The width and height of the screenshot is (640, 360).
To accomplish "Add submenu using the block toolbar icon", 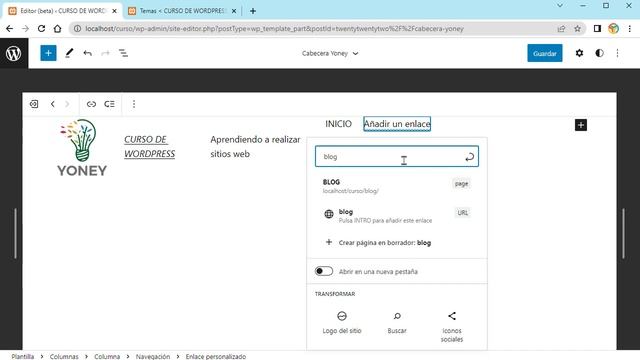I will click(x=109, y=104).
